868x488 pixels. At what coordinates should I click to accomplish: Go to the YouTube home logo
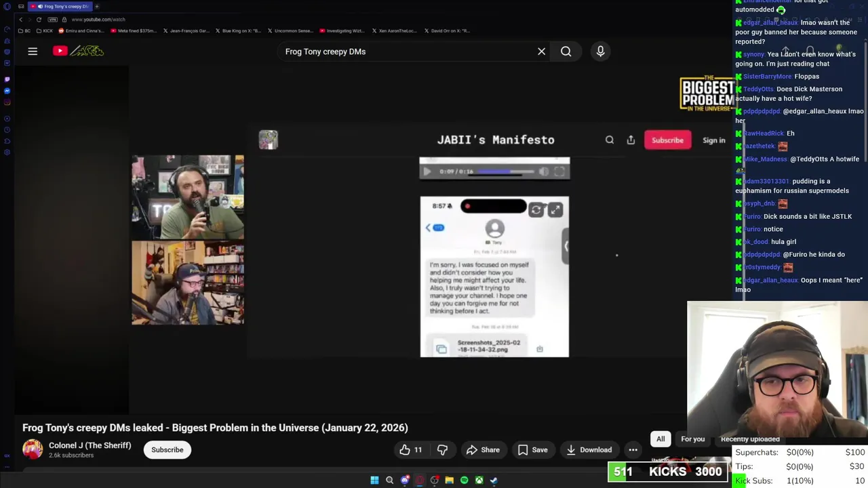coord(78,51)
